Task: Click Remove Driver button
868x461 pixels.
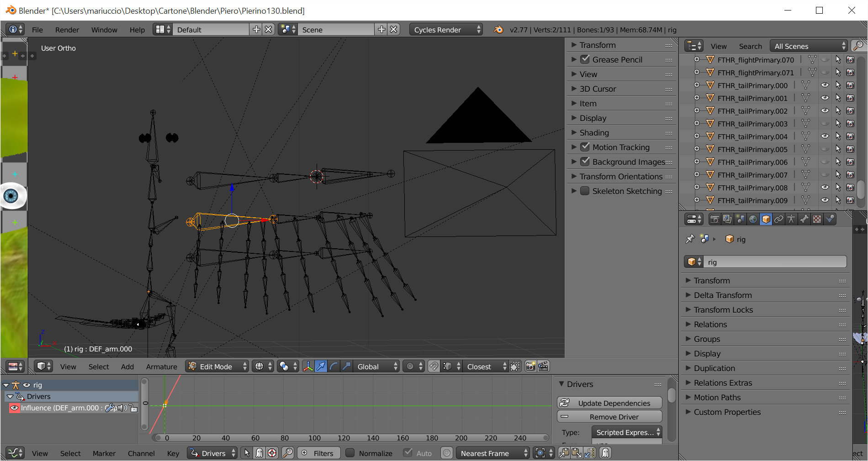Action: click(x=609, y=417)
